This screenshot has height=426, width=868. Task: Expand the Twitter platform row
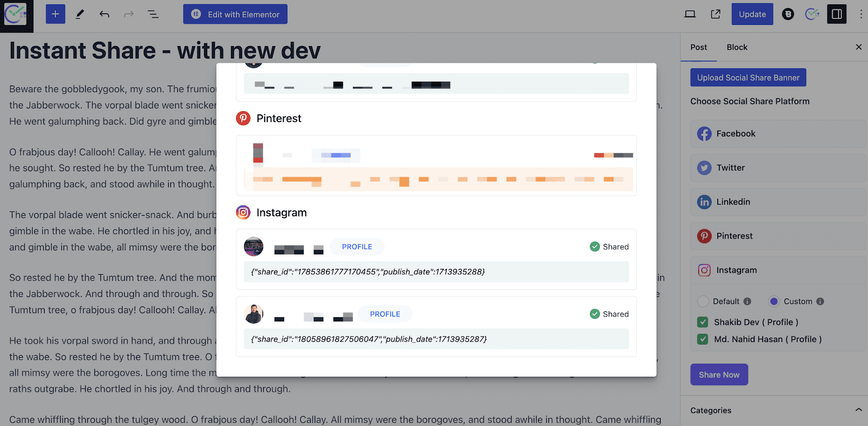(x=778, y=167)
